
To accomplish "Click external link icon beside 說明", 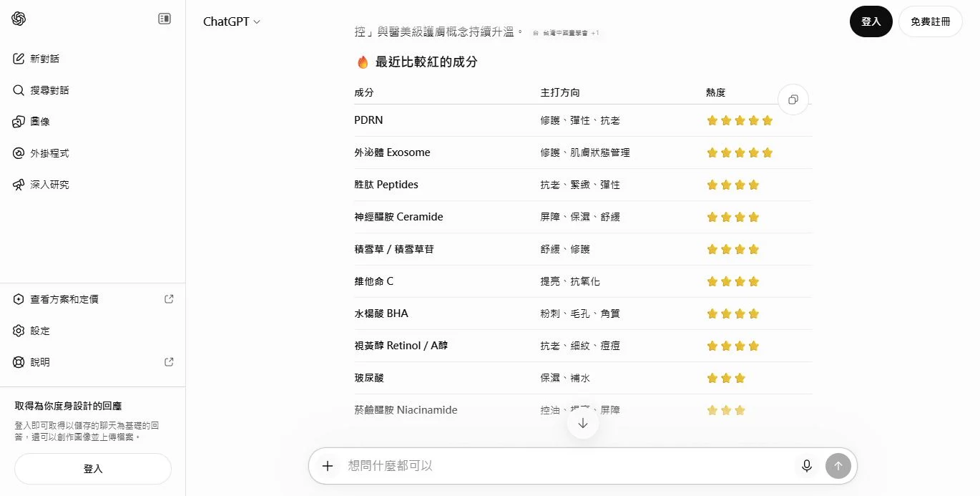I will [169, 362].
